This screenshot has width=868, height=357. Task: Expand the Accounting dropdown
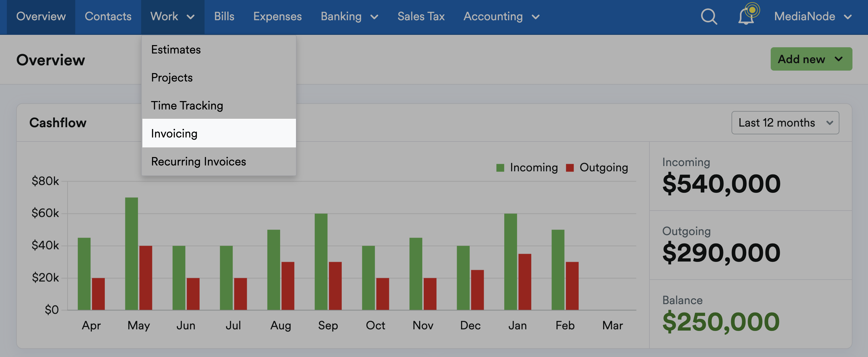pos(501,16)
